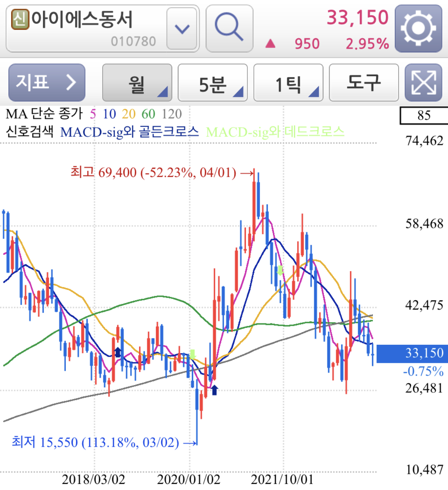
Task: Click the 최저 15,550 low annotation
Action: click(x=105, y=442)
